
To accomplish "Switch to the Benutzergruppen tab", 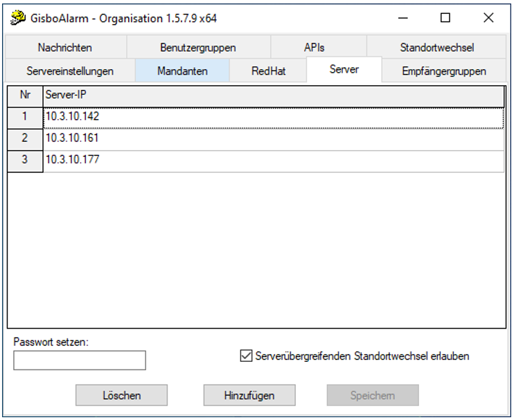I will point(198,48).
